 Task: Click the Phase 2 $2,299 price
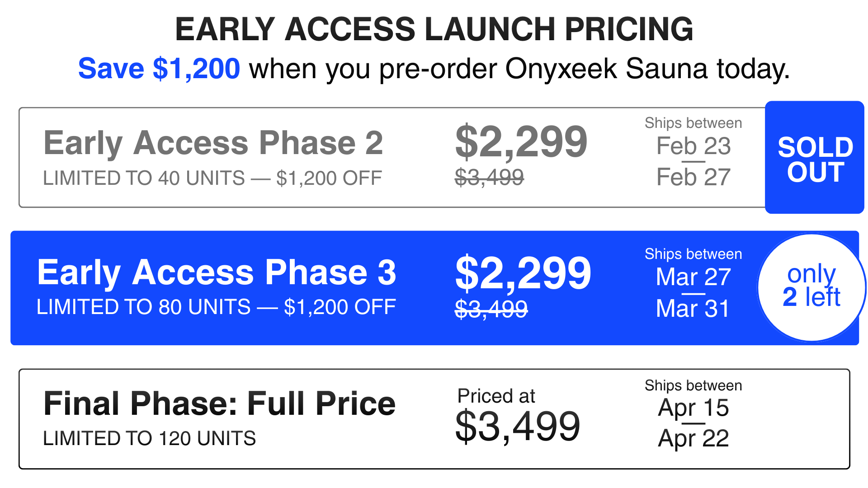(521, 143)
